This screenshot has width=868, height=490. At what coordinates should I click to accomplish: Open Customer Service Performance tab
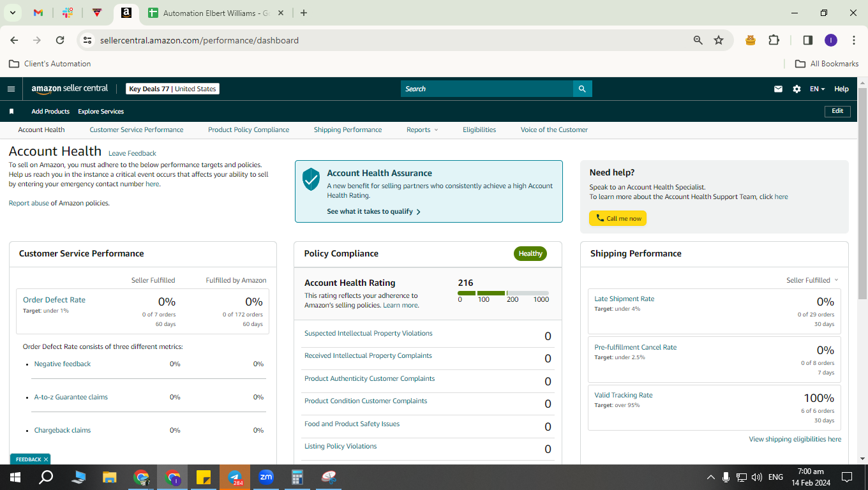pyautogui.click(x=137, y=130)
